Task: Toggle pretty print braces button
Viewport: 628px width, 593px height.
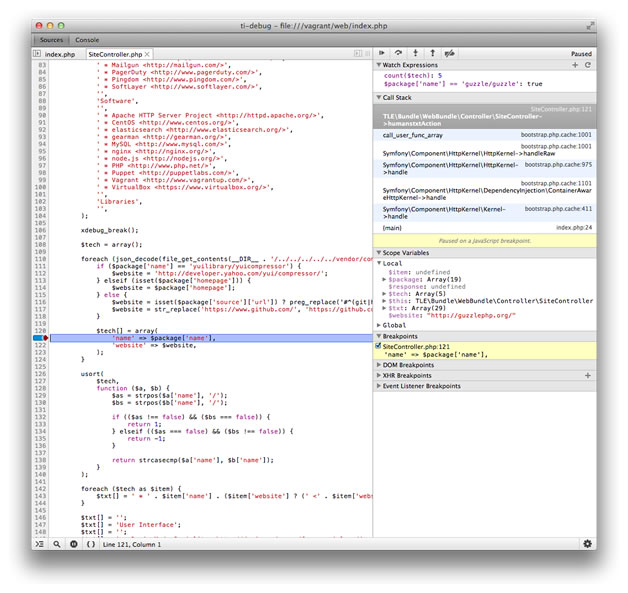Action: point(91,543)
